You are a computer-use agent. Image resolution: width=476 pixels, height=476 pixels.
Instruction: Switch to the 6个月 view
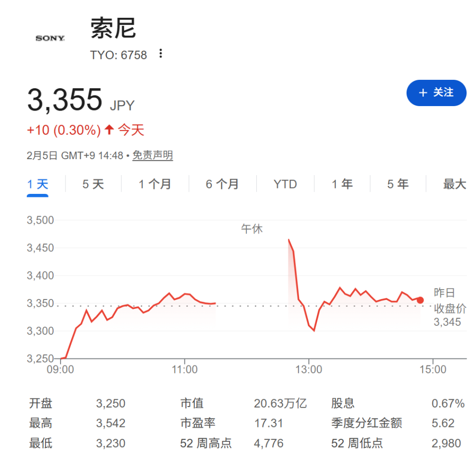223,183
